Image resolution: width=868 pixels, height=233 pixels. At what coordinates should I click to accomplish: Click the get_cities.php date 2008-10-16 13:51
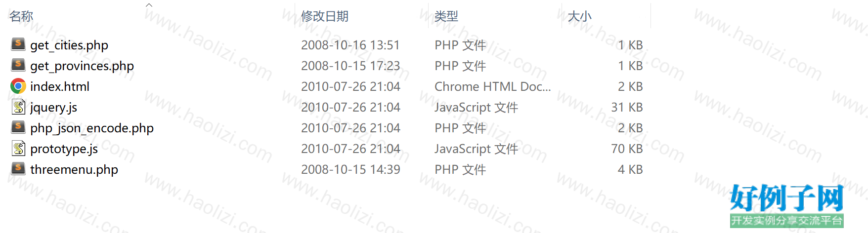350,45
